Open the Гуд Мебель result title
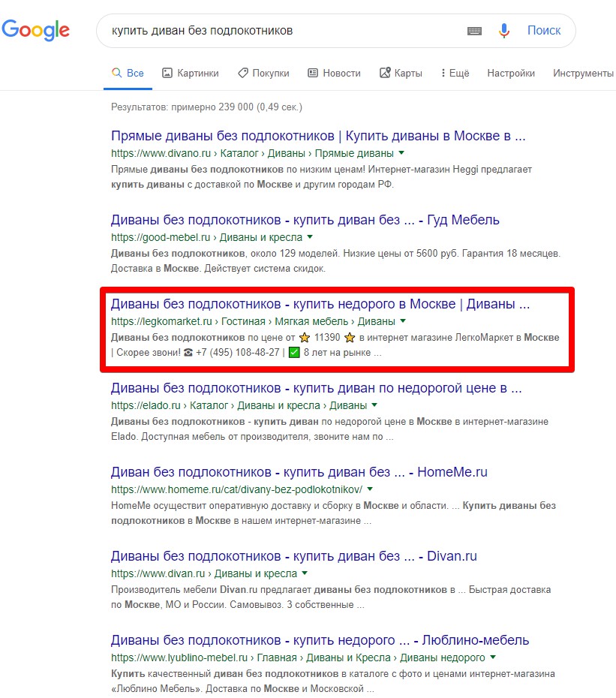The width and height of the screenshot is (616, 698). [x=305, y=220]
